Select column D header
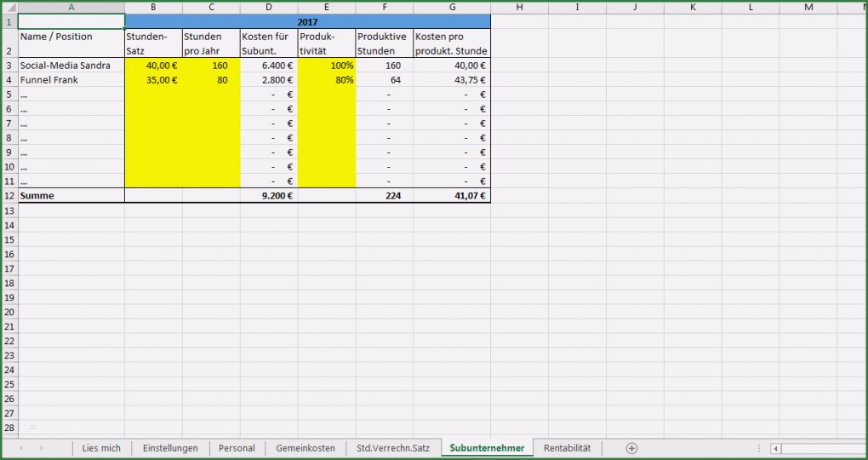868x460 pixels. [269, 7]
